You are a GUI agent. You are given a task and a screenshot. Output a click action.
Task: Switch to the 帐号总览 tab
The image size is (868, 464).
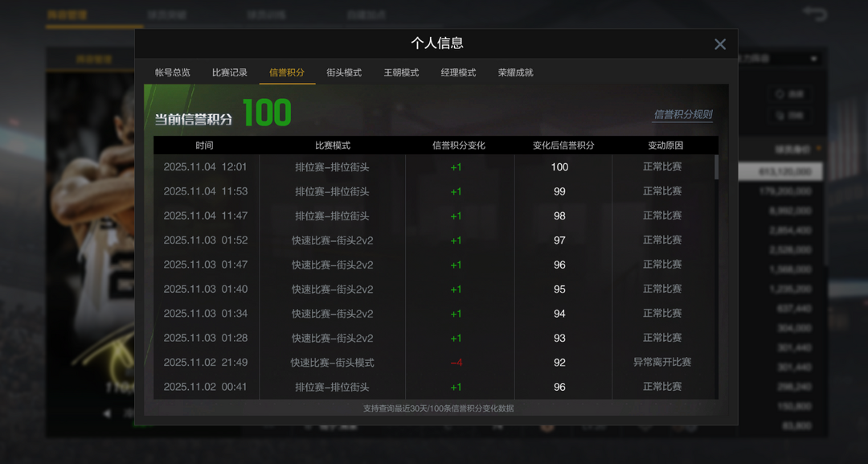click(172, 72)
